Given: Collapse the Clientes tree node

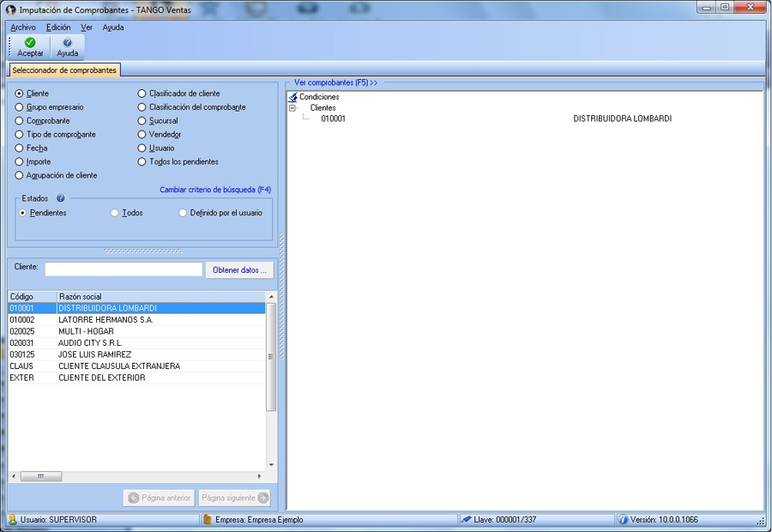Looking at the screenshot, I should point(293,108).
